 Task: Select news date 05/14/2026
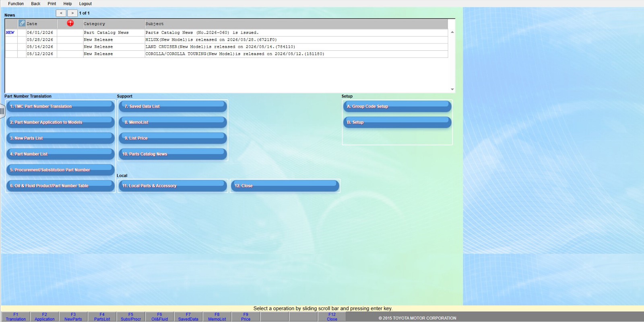[x=40, y=47]
